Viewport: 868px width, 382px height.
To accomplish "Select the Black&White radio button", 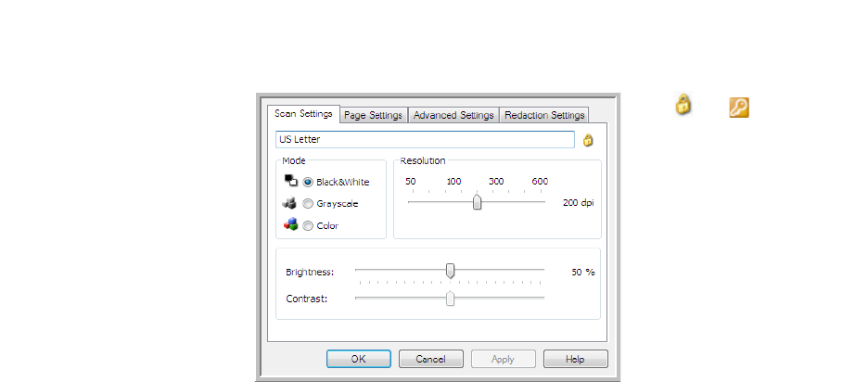I will 308,182.
